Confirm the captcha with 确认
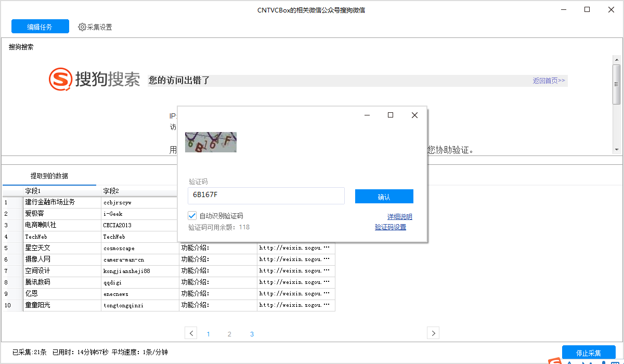Image resolution: width=624 pixels, height=364 pixels. tap(384, 197)
